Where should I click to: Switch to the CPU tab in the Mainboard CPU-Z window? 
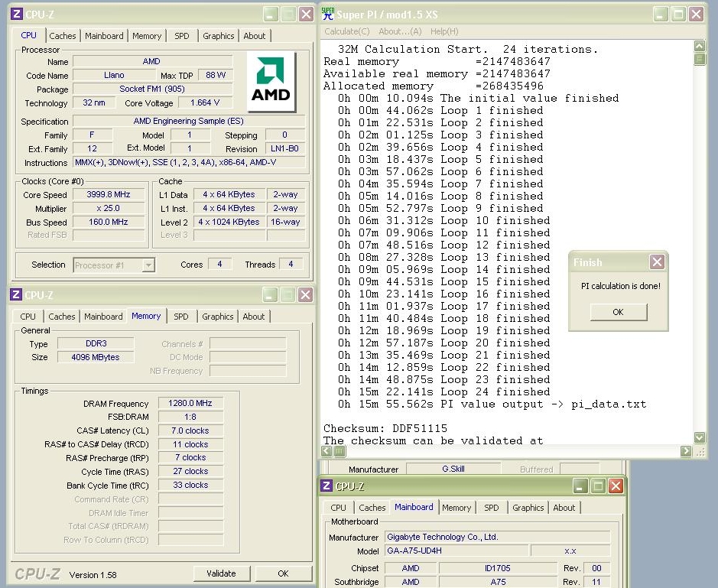[x=339, y=508]
